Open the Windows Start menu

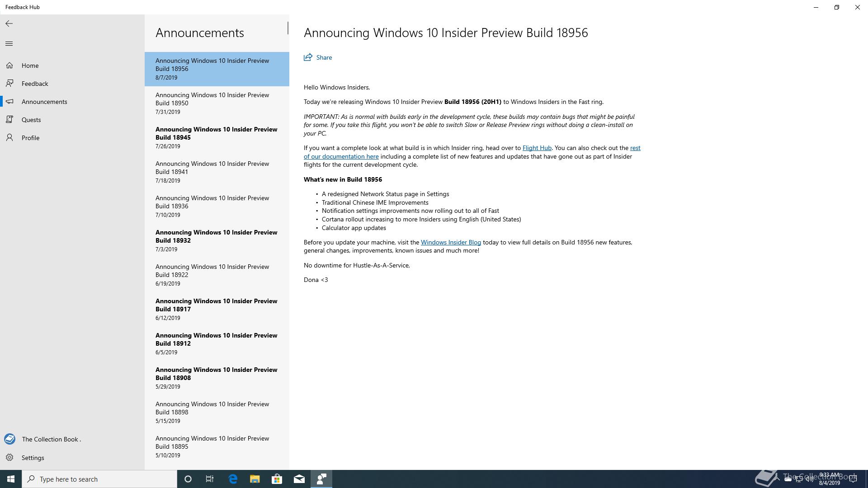pos(11,479)
